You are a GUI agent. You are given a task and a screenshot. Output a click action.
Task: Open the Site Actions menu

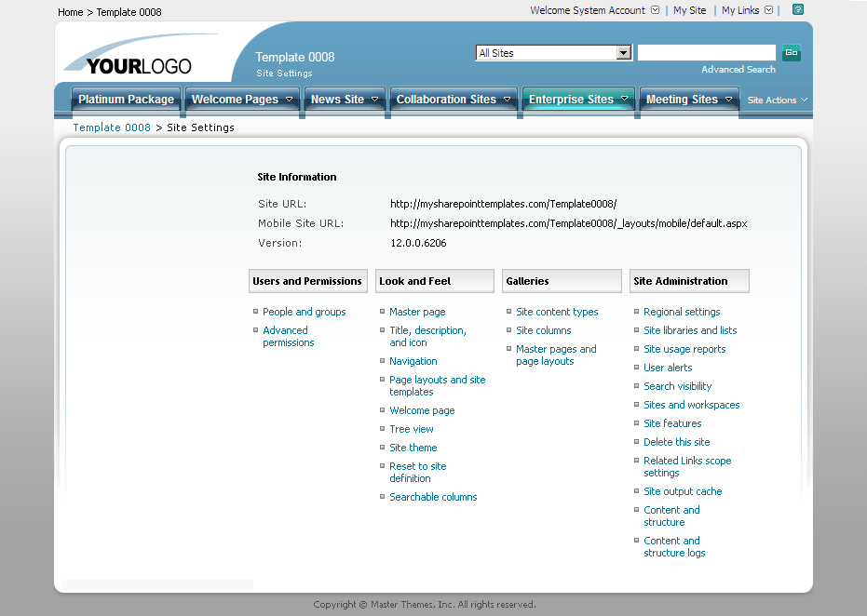(776, 100)
